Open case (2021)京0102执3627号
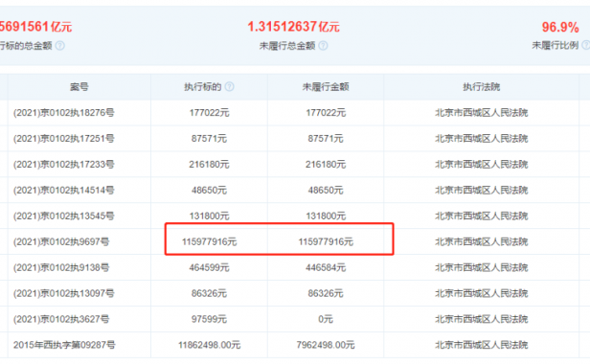Image resolution: width=590 pixels, height=364 pixels. pyautogui.click(x=61, y=319)
